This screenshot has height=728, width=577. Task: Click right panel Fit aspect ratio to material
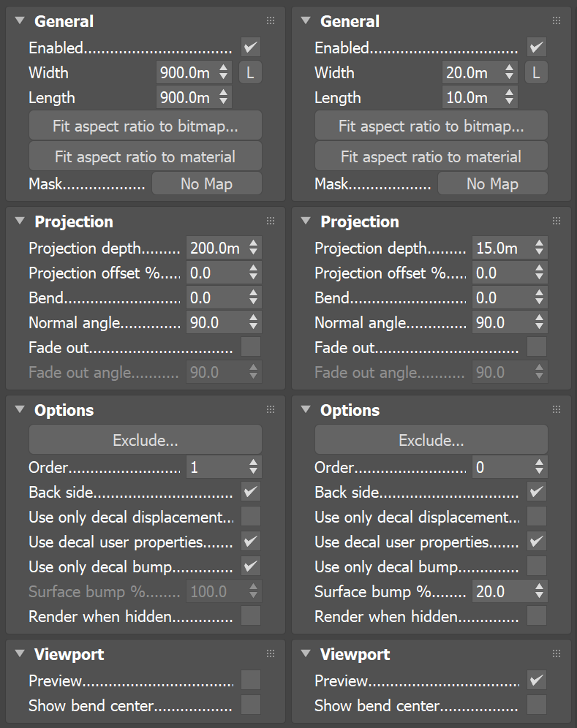click(x=431, y=156)
